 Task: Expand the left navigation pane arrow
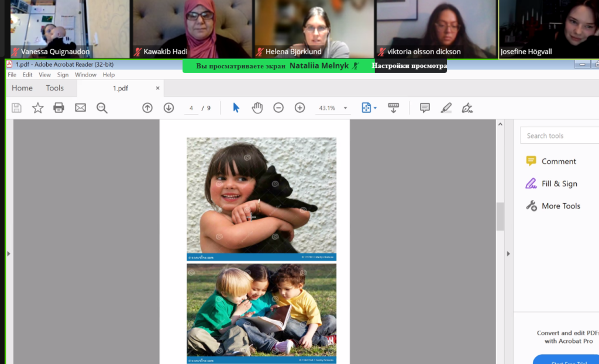[x=8, y=254]
